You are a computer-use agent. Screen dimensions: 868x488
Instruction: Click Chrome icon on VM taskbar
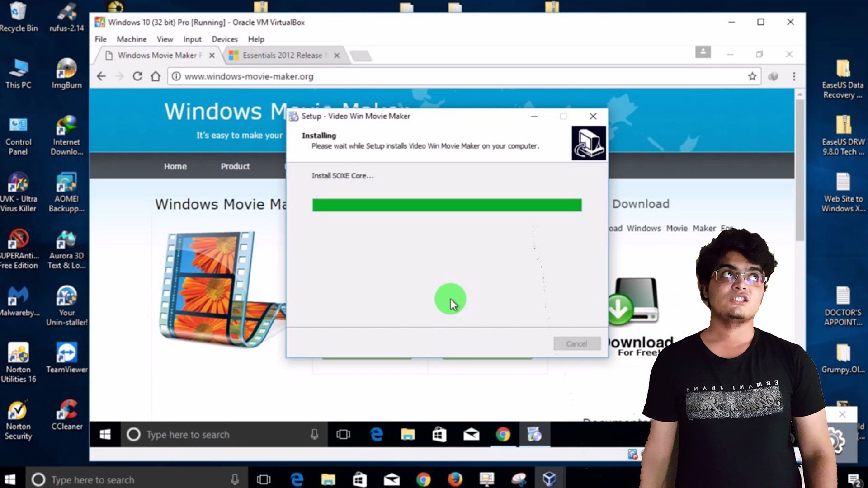(503, 434)
